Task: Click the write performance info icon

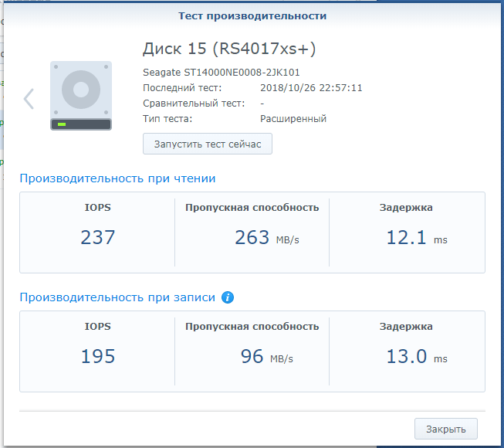Action: [228, 297]
